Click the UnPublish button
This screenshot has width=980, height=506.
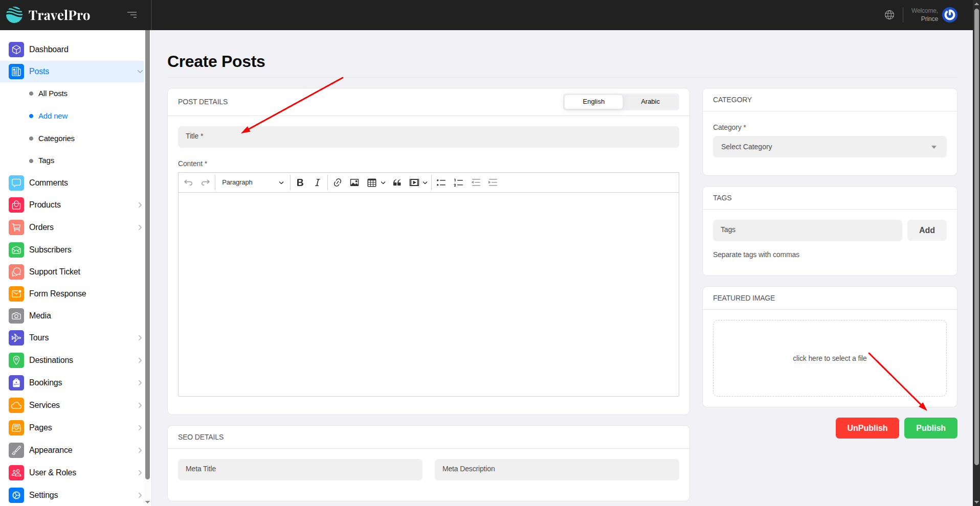[x=867, y=428]
